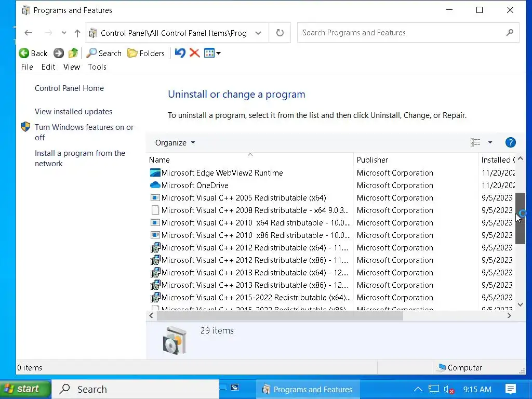Click the list scroll down arrow
Viewport: 532px width, 399px height.
tap(520, 304)
